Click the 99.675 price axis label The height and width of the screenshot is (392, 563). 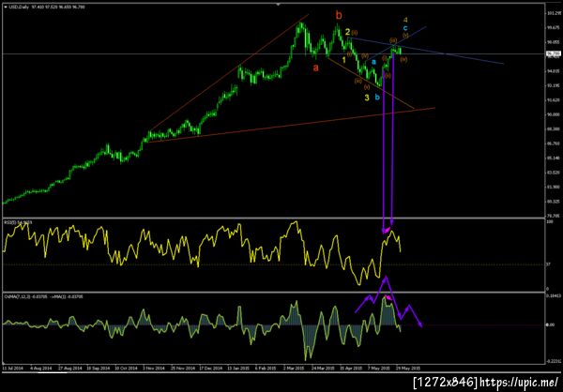click(x=553, y=27)
